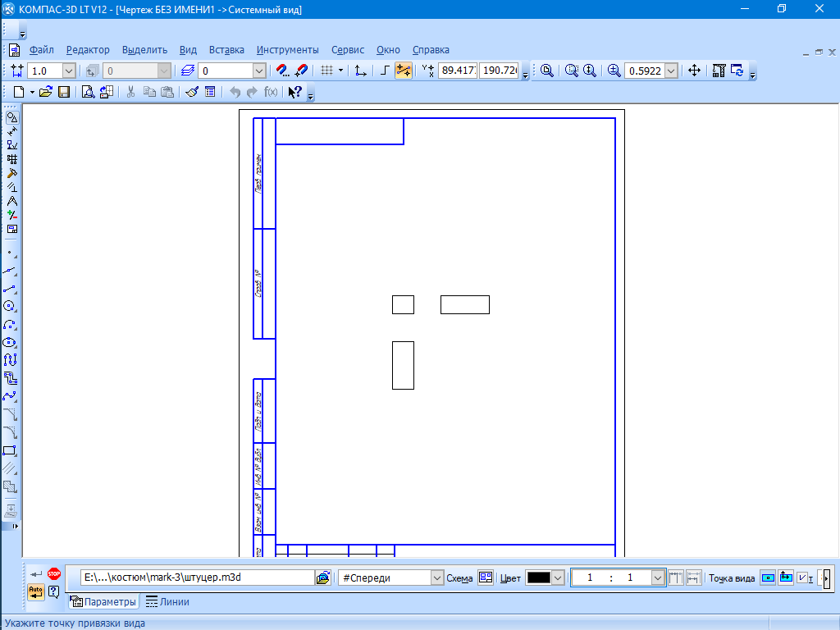Open the Dimensions tools panel
Viewport: 840px width, 630px height.
point(11,131)
